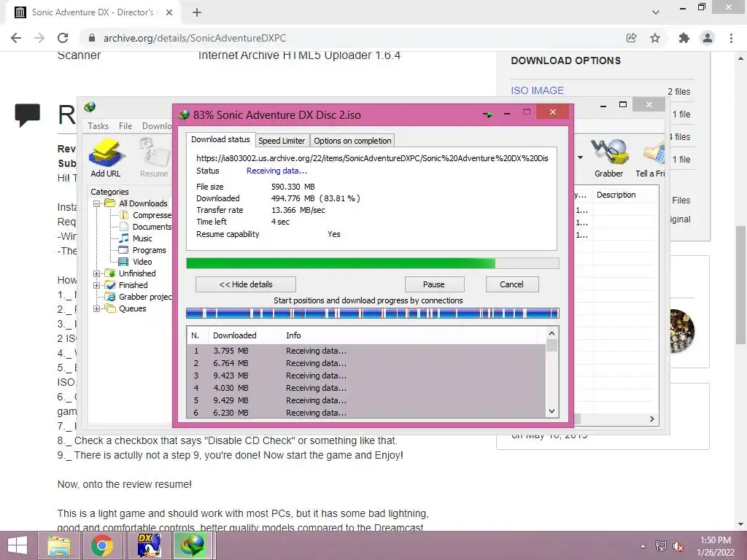
Task: Bookmark this page with the star icon
Action: click(655, 38)
